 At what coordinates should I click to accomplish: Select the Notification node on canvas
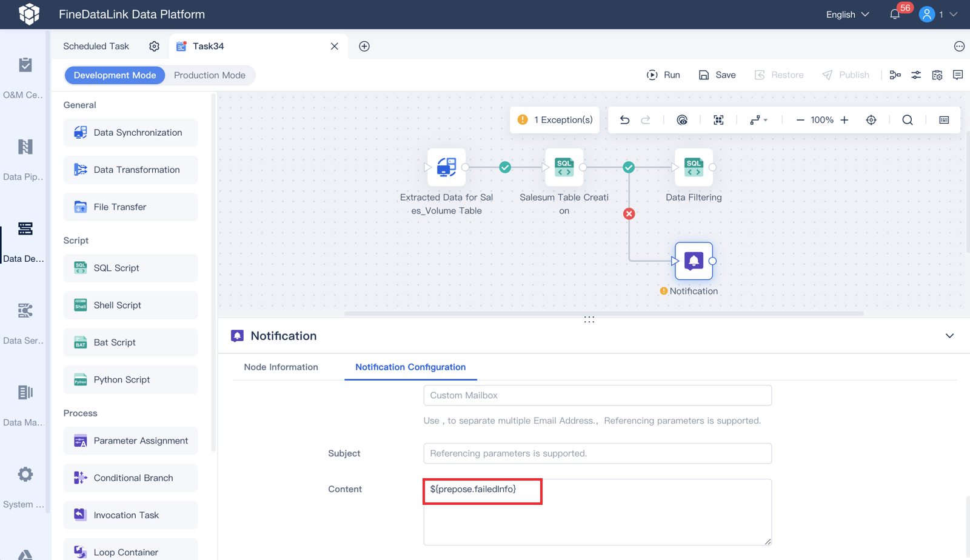click(x=694, y=261)
